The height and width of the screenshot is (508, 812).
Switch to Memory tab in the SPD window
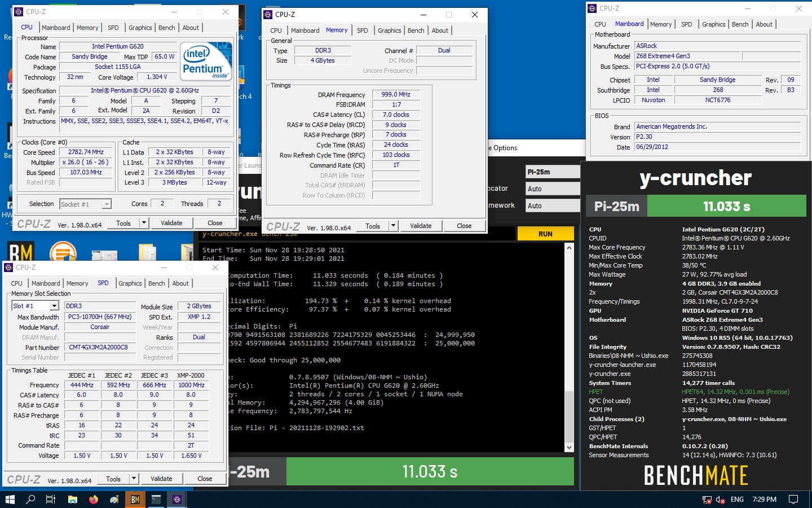coord(77,283)
